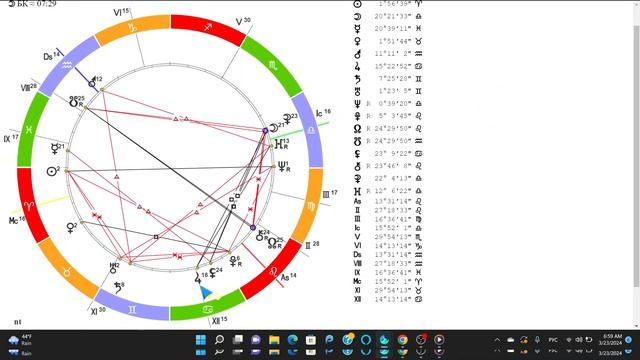Open the OneDrive cloud tray icon
Screen dimensions: 640x360
[511, 340]
